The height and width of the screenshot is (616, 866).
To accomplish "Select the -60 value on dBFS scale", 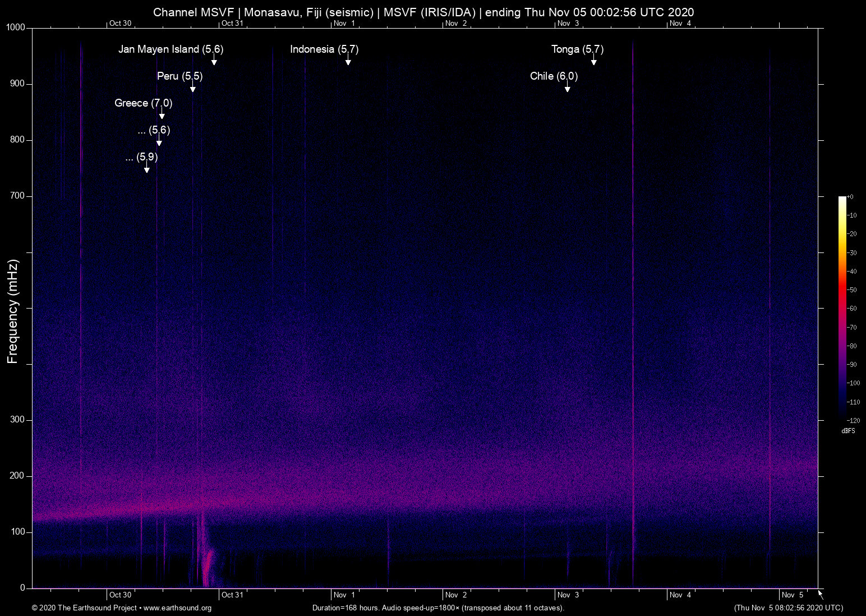I will click(852, 309).
